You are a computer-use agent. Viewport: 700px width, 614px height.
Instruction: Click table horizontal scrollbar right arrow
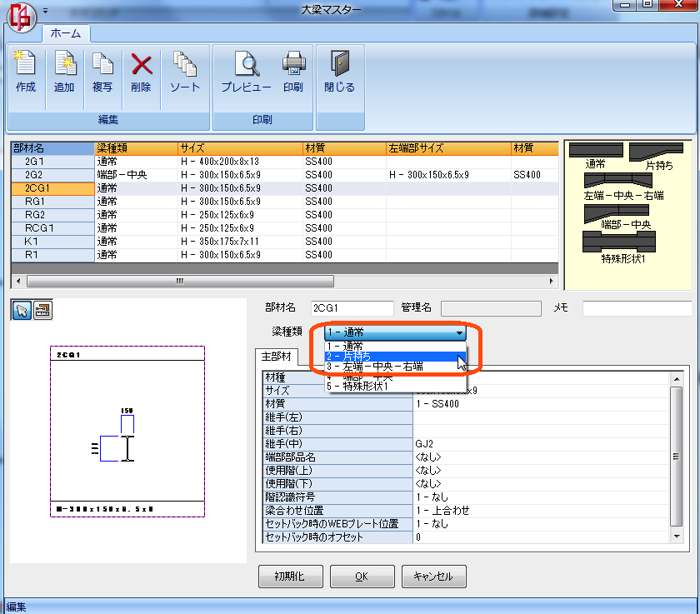click(551, 281)
